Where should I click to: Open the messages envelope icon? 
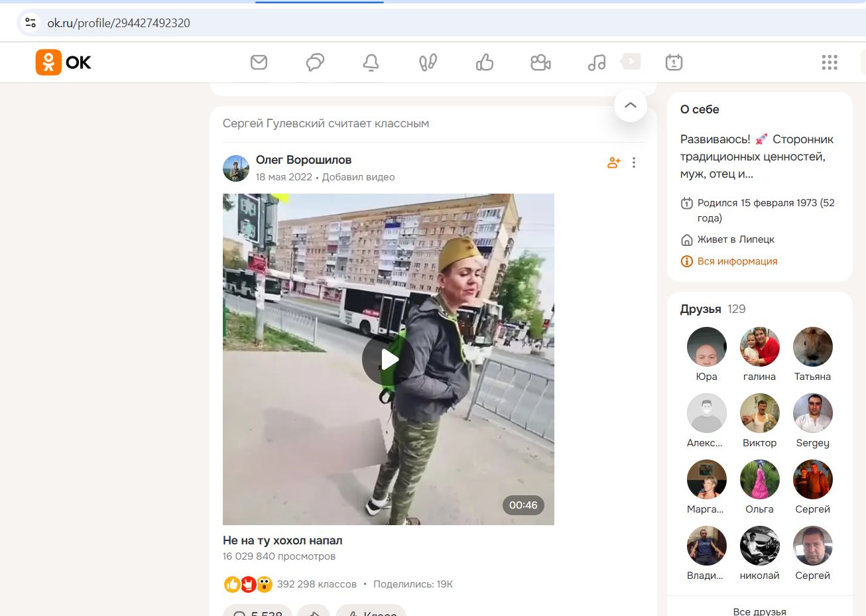(259, 62)
